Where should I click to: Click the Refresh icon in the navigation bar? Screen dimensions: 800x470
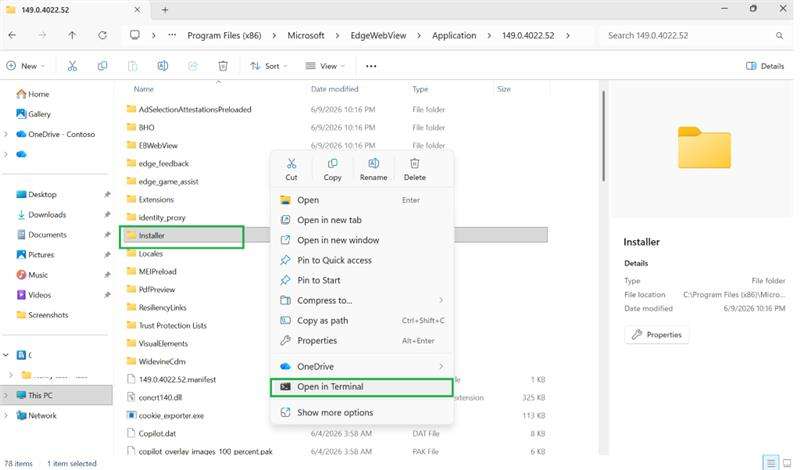pyautogui.click(x=103, y=35)
